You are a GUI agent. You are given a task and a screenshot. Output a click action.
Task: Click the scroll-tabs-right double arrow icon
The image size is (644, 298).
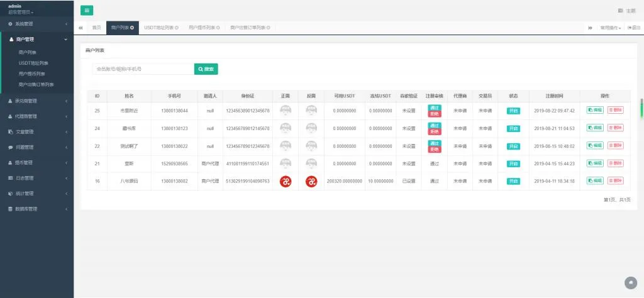click(x=590, y=28)
